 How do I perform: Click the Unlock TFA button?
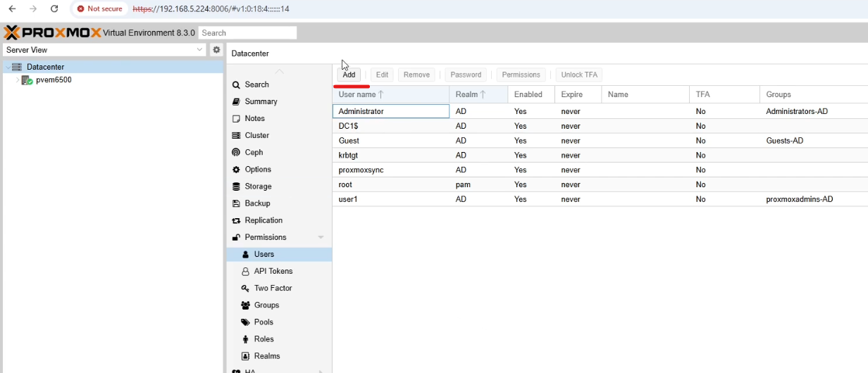pos(579,75)
